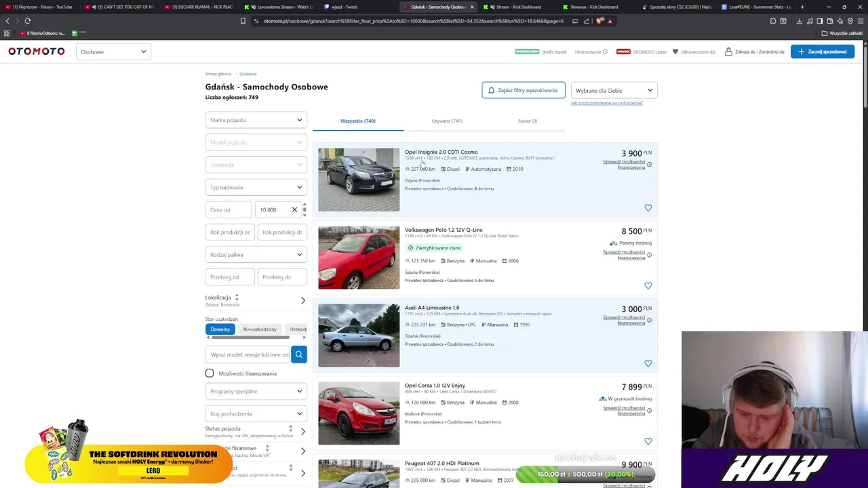Open the Osobowe category dropdown
868x488 pixels.
tap(113, 52)
